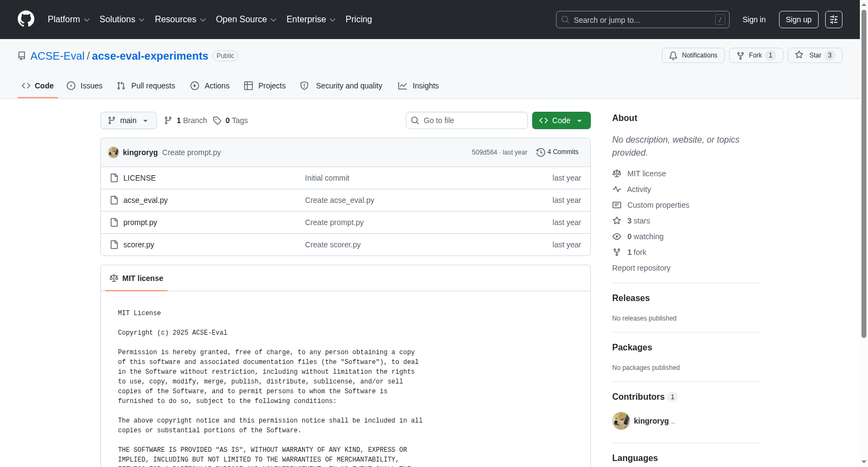Viewport: 868px width, 467px height.
Task: Click the kingroryg contributor avatar
Action: point(621,421)
